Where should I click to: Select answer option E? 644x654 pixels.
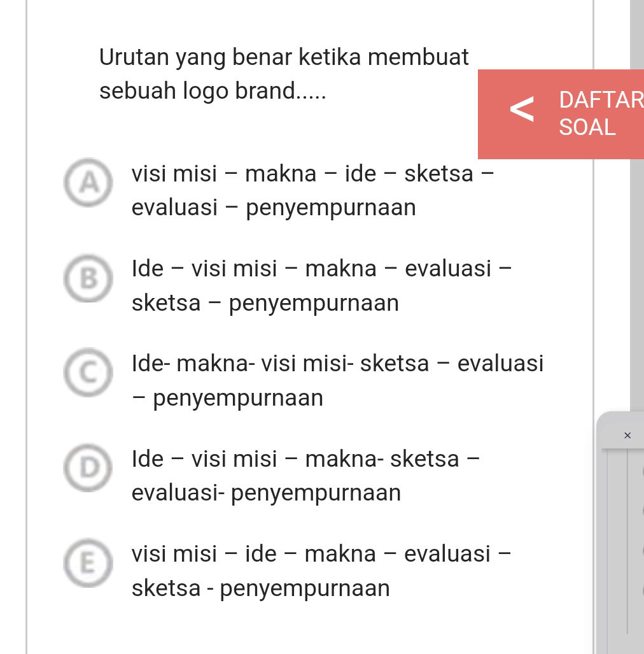coord(88,563)
